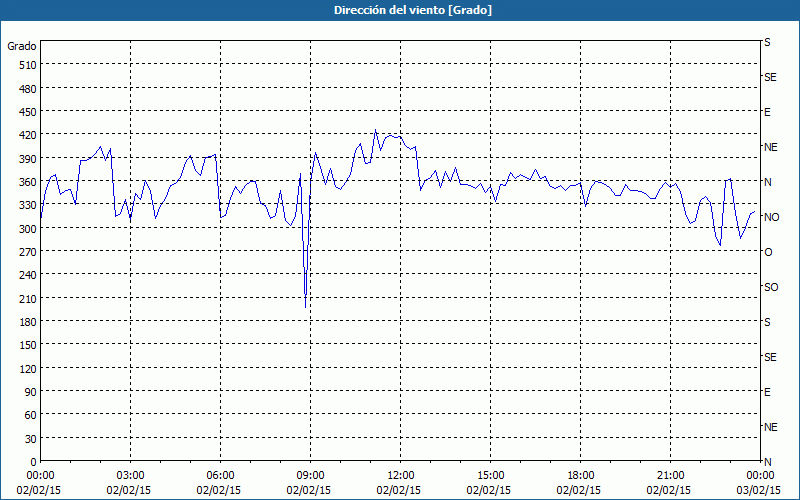Click the 03/02/15 date label

pyautogui.click(x=759, y=490)
